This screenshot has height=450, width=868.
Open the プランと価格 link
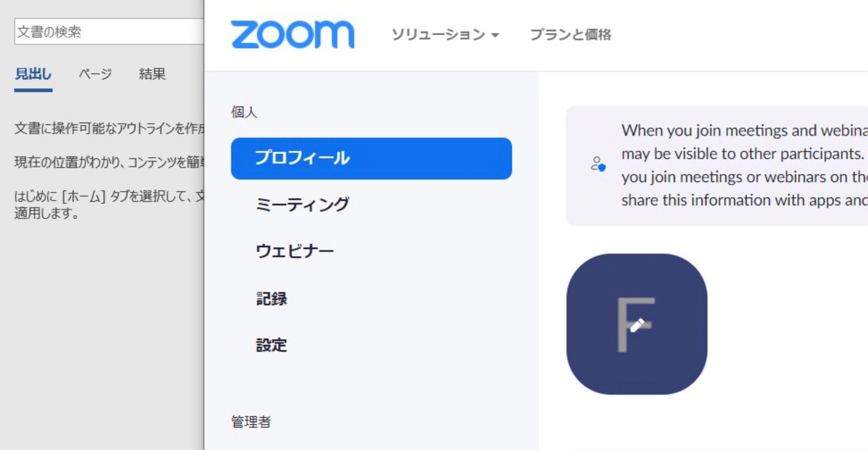(x=570, y=34)
